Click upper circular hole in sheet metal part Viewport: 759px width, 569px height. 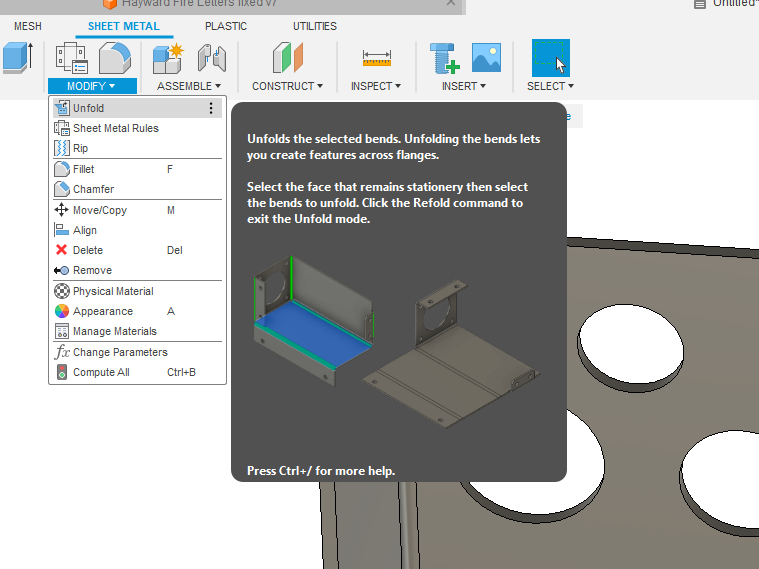click(630, 346)
